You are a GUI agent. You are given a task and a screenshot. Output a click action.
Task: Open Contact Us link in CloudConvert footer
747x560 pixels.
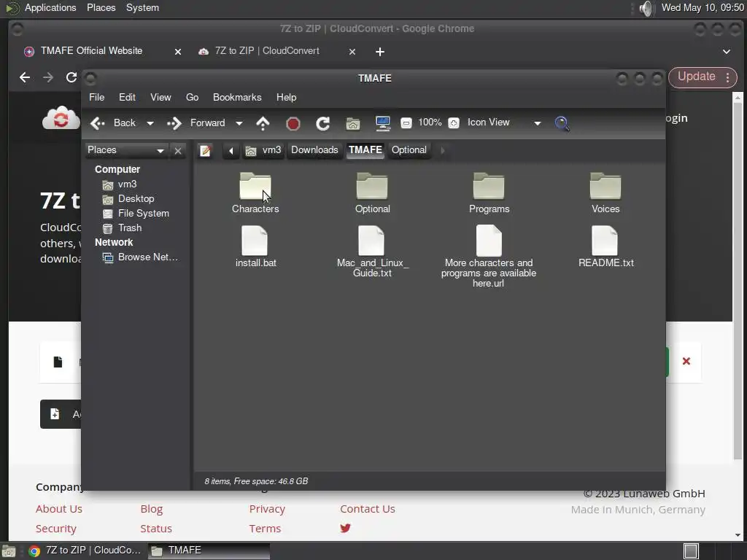point(368,509)
